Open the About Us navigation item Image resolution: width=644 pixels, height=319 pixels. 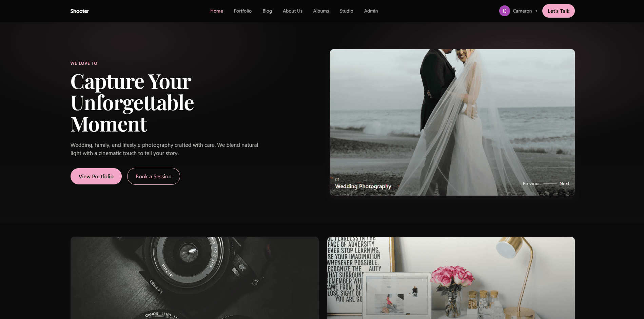coord(292,11)
